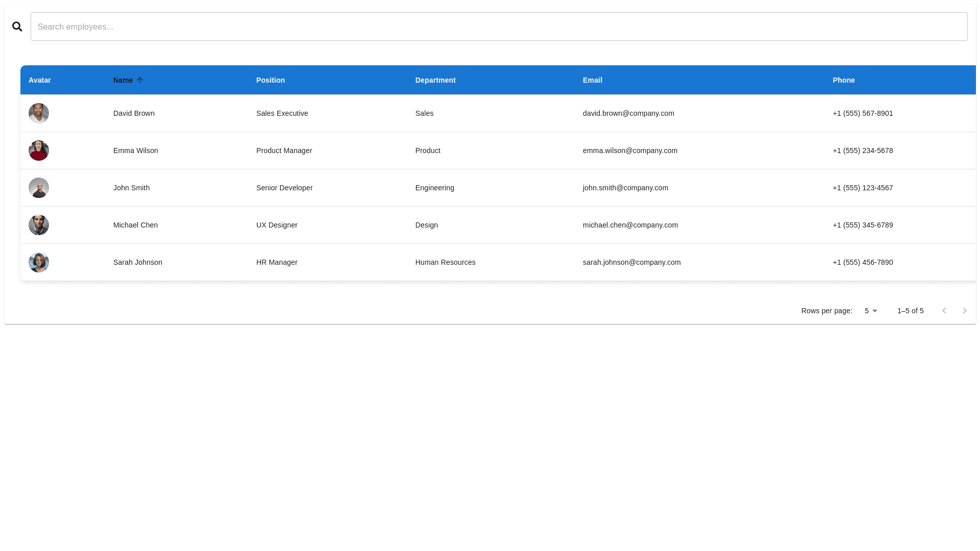Click Emma Wilson's avatar photo
Viewport: 980px width, 551px height.
(x=39, y=151)
